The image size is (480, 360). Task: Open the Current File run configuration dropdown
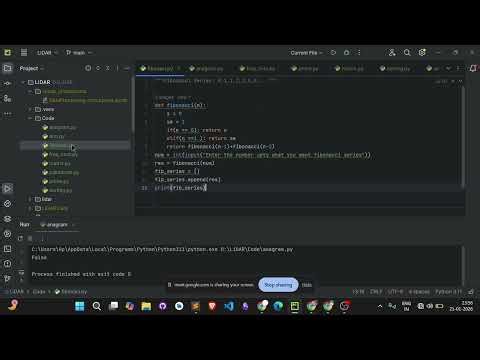[306, 53]
